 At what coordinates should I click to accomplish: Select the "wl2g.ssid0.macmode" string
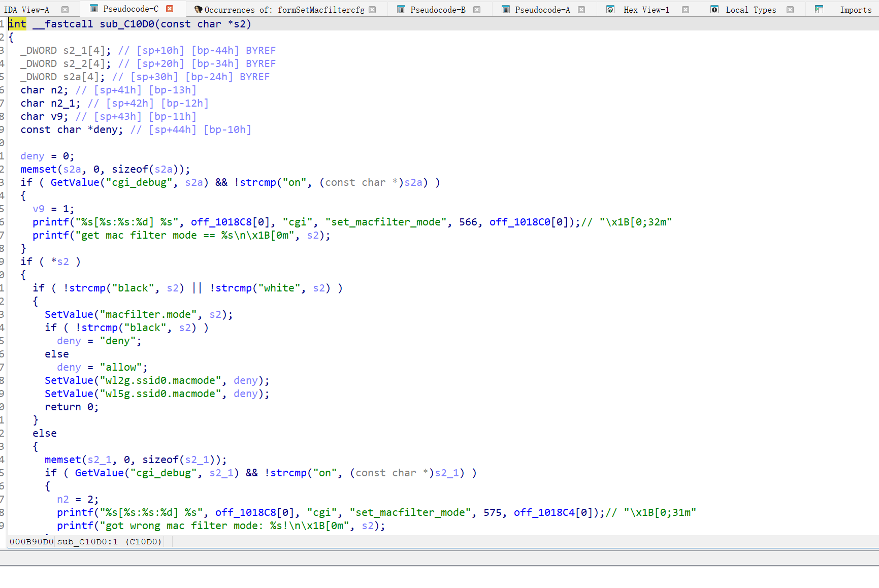160,380
